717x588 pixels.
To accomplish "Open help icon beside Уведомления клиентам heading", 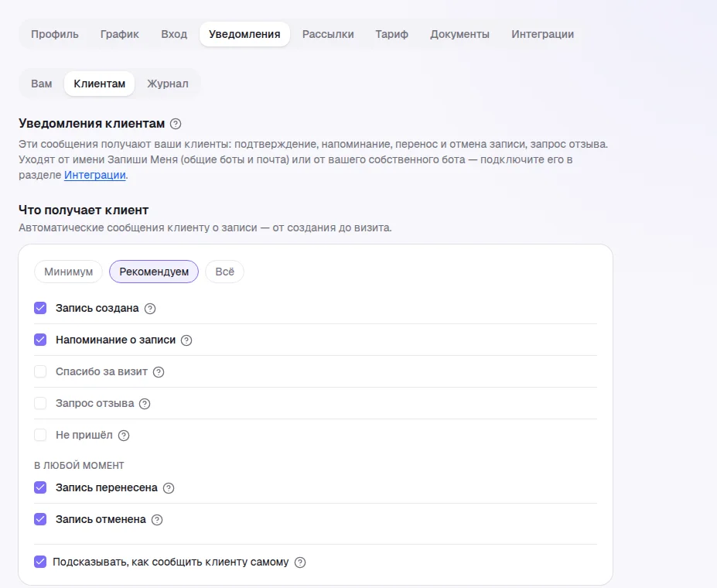I will (x=175, y=124).
